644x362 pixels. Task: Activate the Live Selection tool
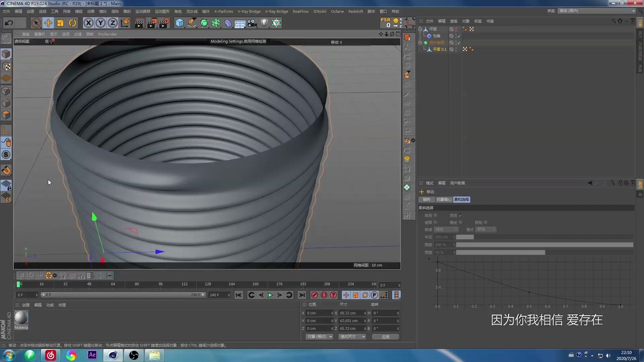(x=36, y=23)
